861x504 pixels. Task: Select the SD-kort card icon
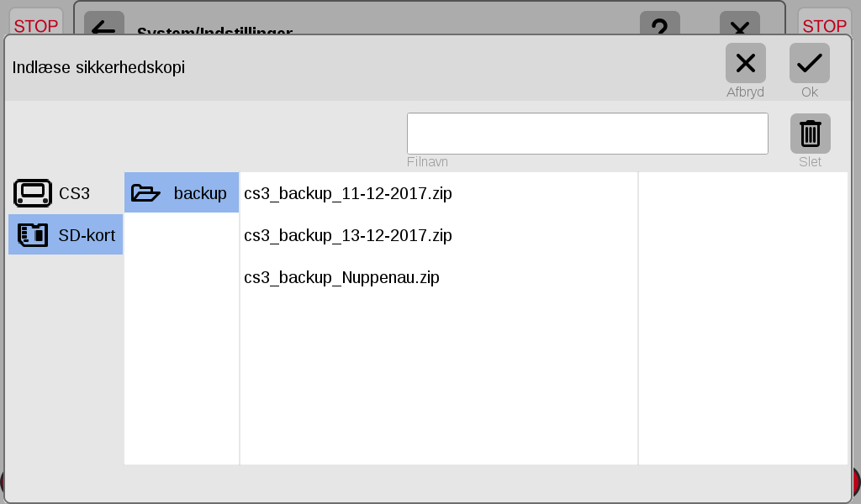(33, 234)
